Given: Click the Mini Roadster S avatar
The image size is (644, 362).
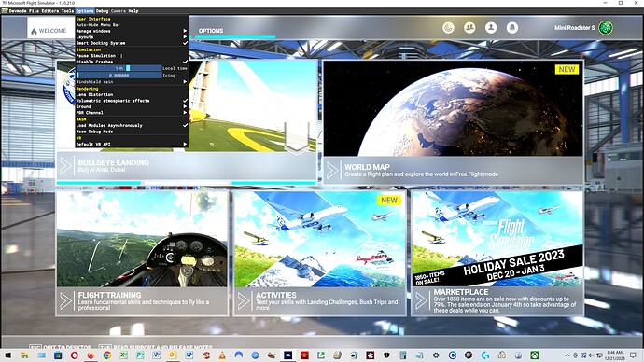Looking at the screenshot, I should tap(606, 28).
